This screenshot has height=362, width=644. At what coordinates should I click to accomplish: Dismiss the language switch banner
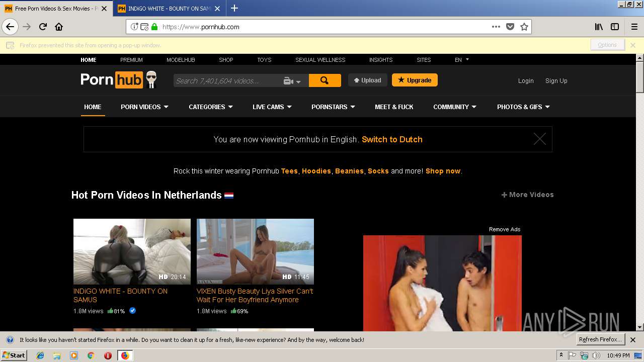tap(540, 139)
